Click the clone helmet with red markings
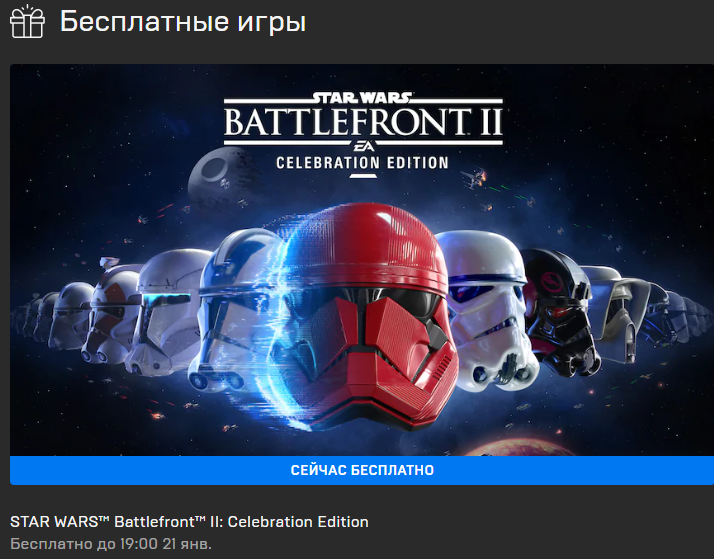The image size is (714, 559). [111, 314]
